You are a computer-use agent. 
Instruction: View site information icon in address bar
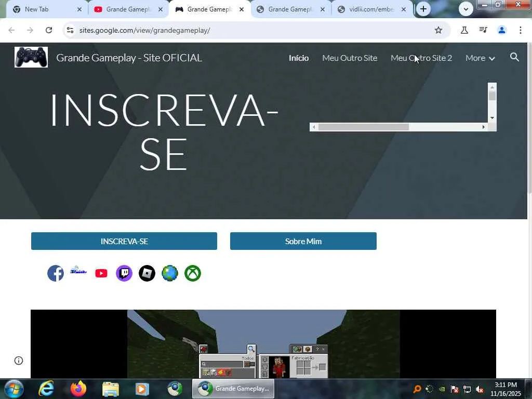(70, 30)
